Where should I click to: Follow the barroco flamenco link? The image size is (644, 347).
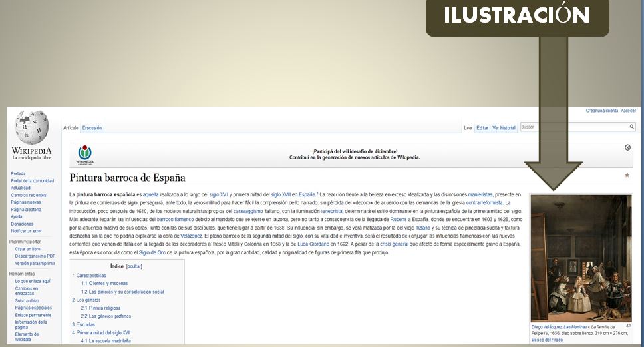(175, 220)
